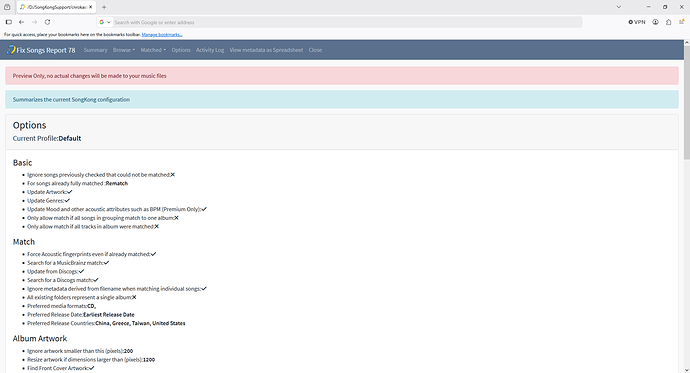
Task: Click 'Force Acoustic fingerprints even if already matched' line
Action: point(92,254)
